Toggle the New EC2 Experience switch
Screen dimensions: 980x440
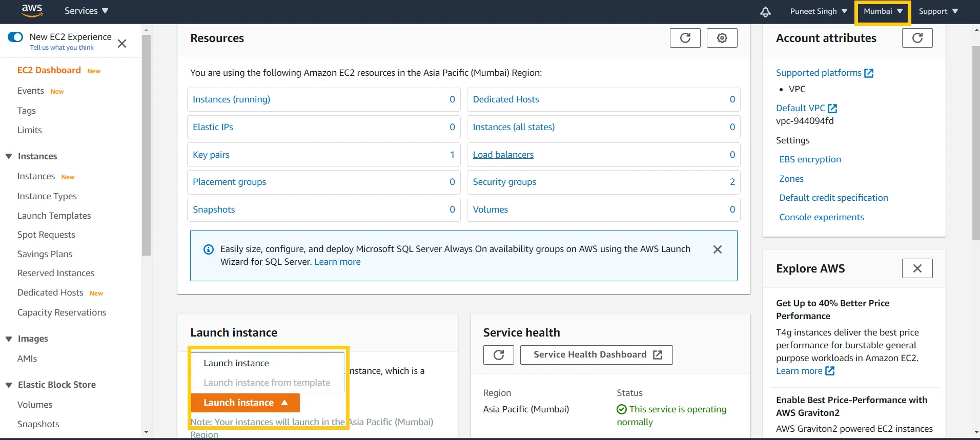15,37
